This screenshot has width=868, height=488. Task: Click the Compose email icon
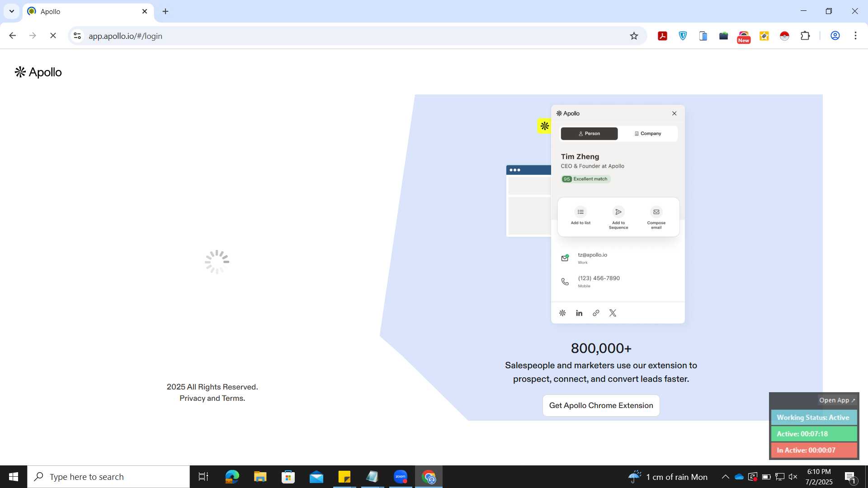pyautogui.click(x=656, y=212)
